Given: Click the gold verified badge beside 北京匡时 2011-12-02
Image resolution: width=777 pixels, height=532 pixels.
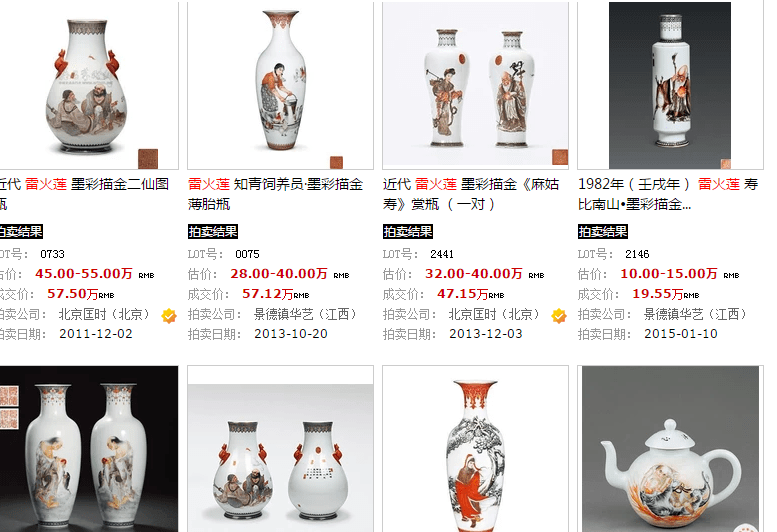Looking at the screenshot, I should (x=169, y=316).
